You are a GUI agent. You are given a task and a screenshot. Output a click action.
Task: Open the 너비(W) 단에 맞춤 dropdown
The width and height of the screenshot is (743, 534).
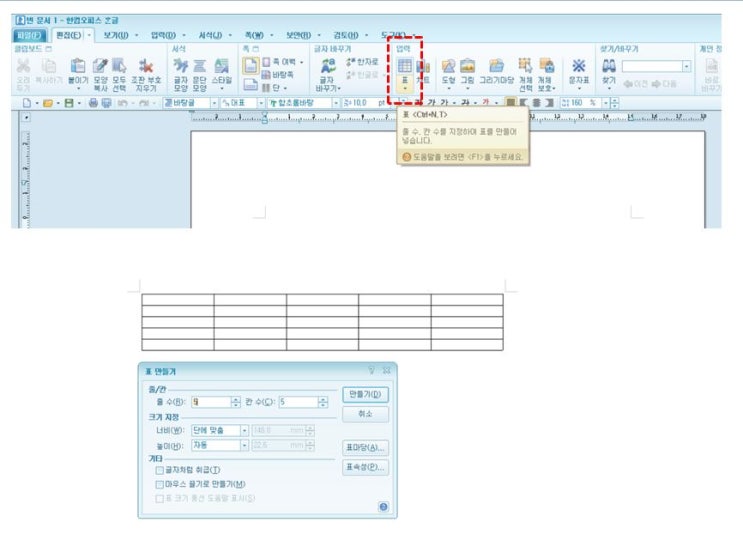pyautogui.click(x=245, y=431)
